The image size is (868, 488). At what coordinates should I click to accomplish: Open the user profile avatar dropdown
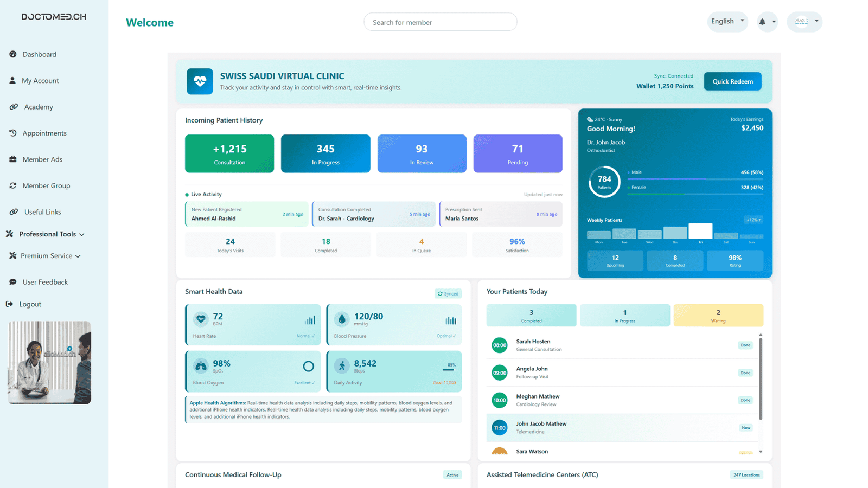(805, 21)
